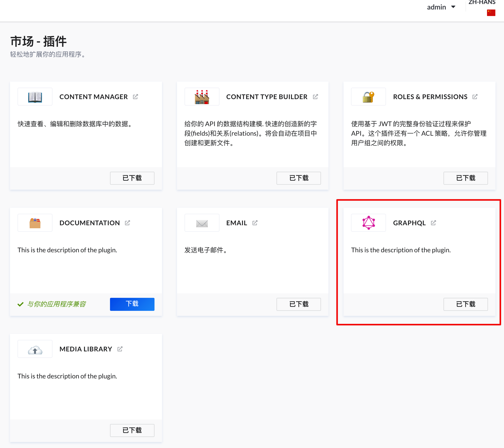The height and width of the screenshot is (448, 504).
Task: Click 已下载 button on Media Library card
Action: tap(132, 430)
